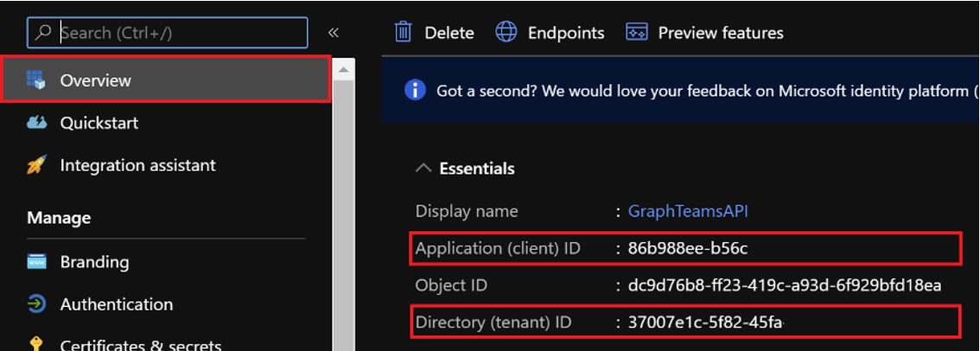Select Certificates & secrets in Manage
The height and width of the screenshot is (351, 980).
tap(140, 345)
